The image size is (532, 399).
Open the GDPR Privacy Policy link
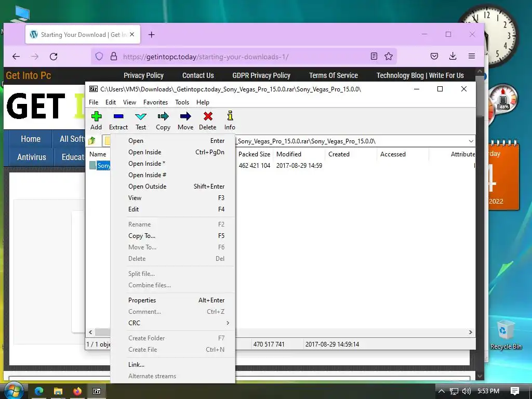pyautogui.click(x=261, y=75)
